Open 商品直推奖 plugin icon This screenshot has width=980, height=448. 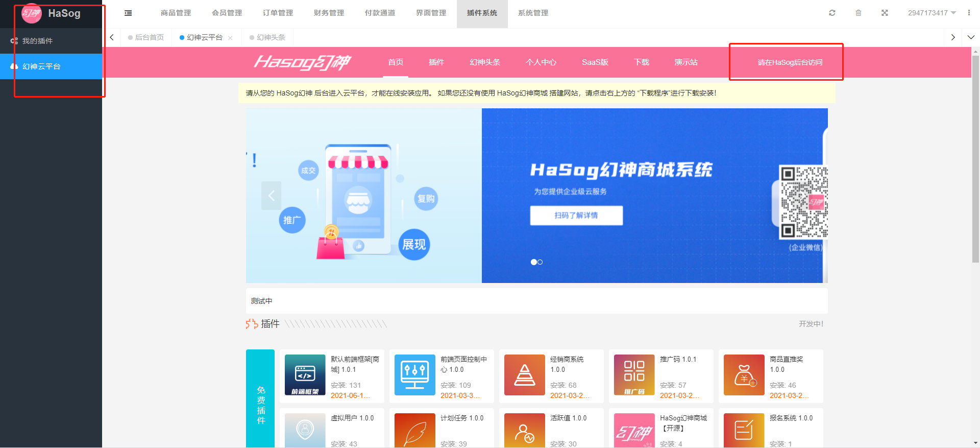pos(744,375)
